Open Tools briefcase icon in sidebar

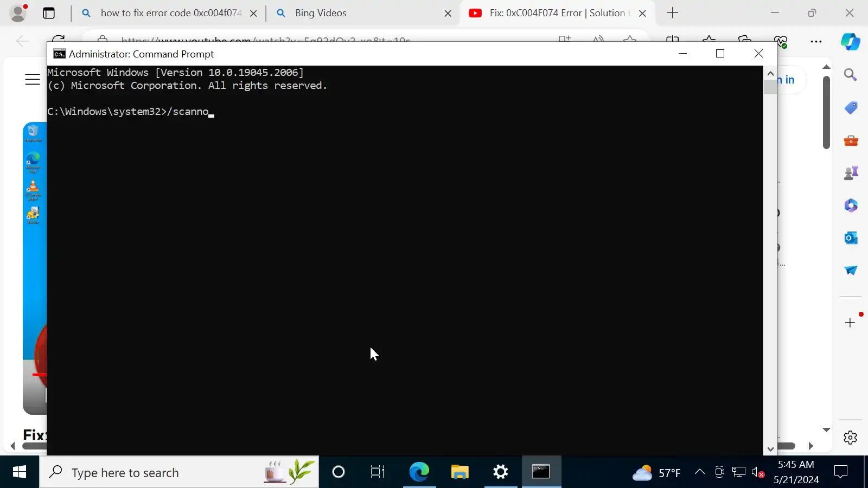tap(851, 140)
